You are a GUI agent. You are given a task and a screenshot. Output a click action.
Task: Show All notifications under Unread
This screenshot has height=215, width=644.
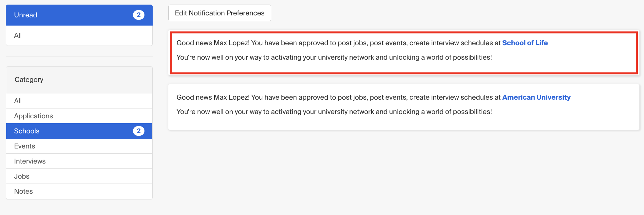tap(79, 35)
